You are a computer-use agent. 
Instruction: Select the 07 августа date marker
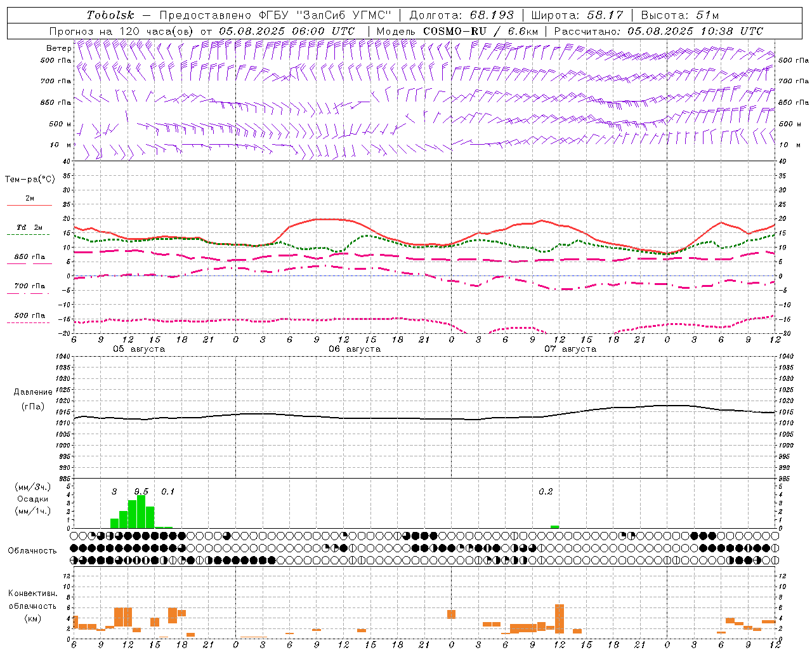tap(570, 349)
